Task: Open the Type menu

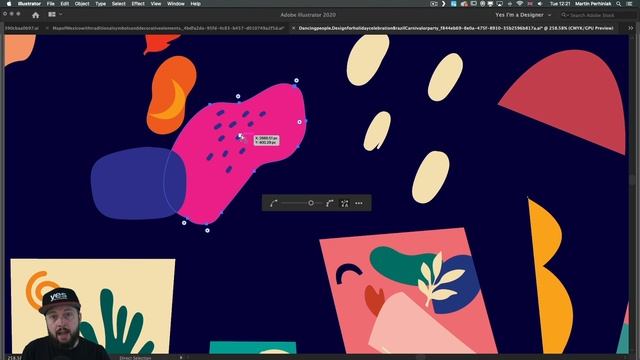Action: point(100,4)
